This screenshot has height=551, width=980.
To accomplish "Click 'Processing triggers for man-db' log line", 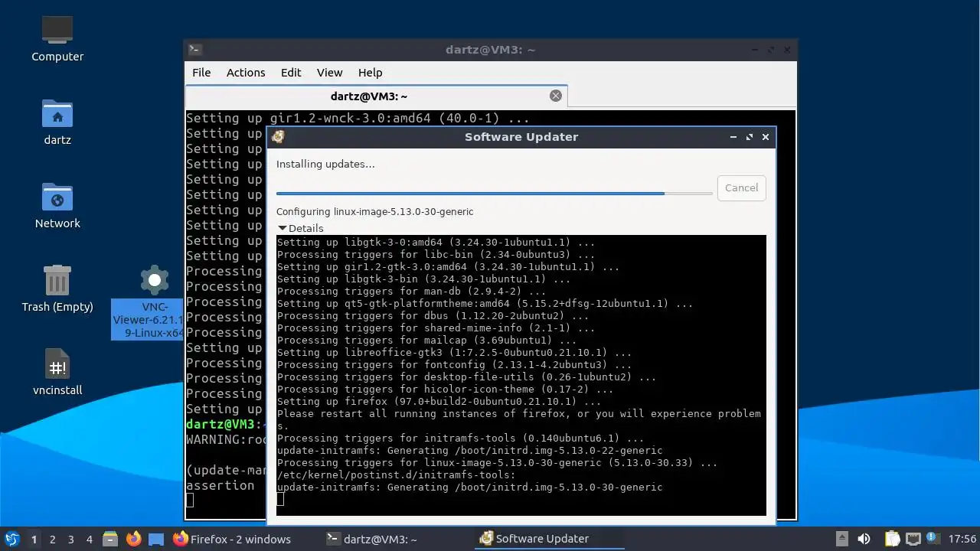I will click(x=412, y=292).
